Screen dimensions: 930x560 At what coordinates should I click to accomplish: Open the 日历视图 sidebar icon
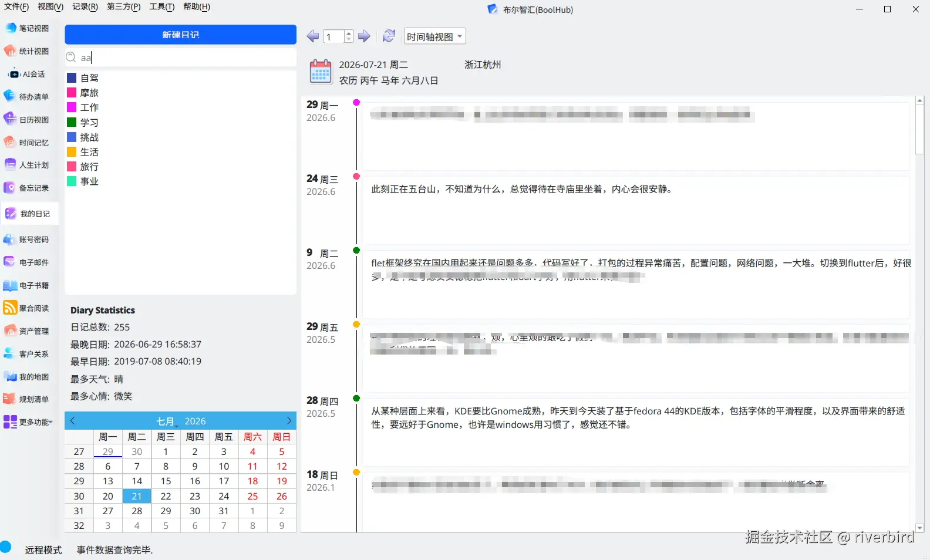click(x=11, y=120)
